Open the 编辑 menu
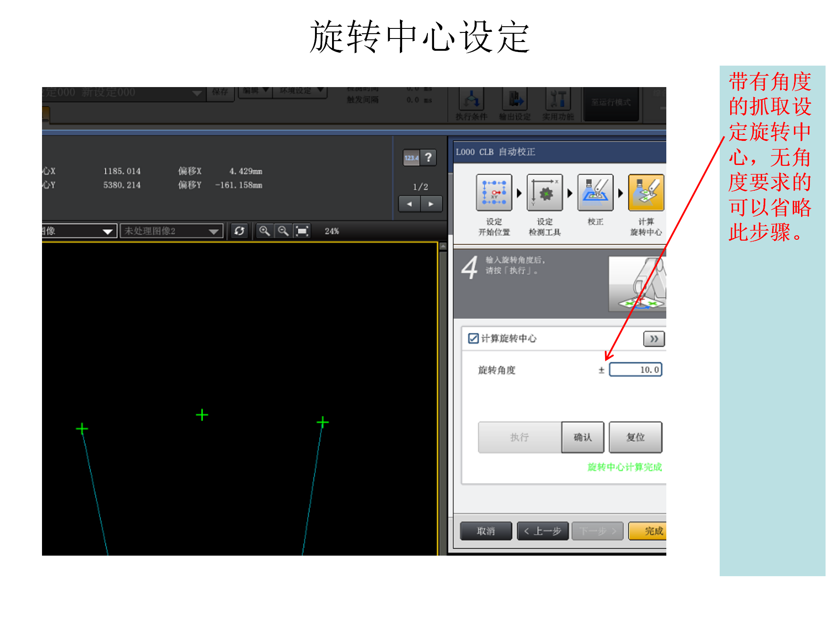840x630 pixels. click(x=255, y=91)
